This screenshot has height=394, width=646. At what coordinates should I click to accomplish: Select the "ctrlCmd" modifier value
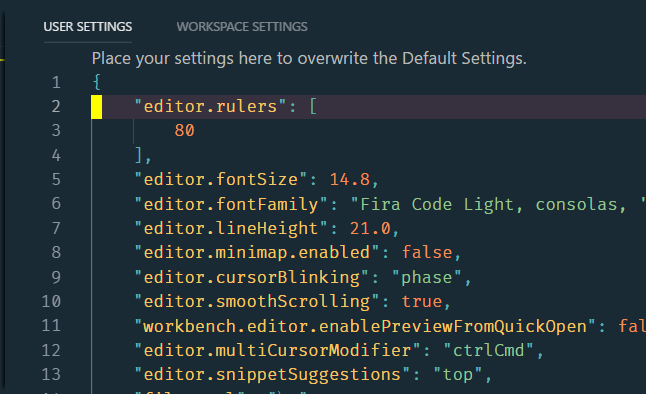coord(489,350)
